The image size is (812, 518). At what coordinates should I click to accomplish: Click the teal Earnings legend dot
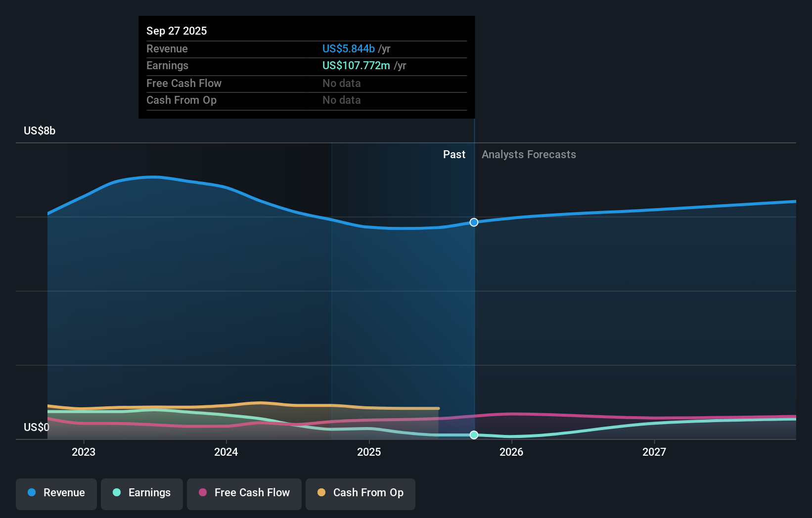tap(116, 493)
